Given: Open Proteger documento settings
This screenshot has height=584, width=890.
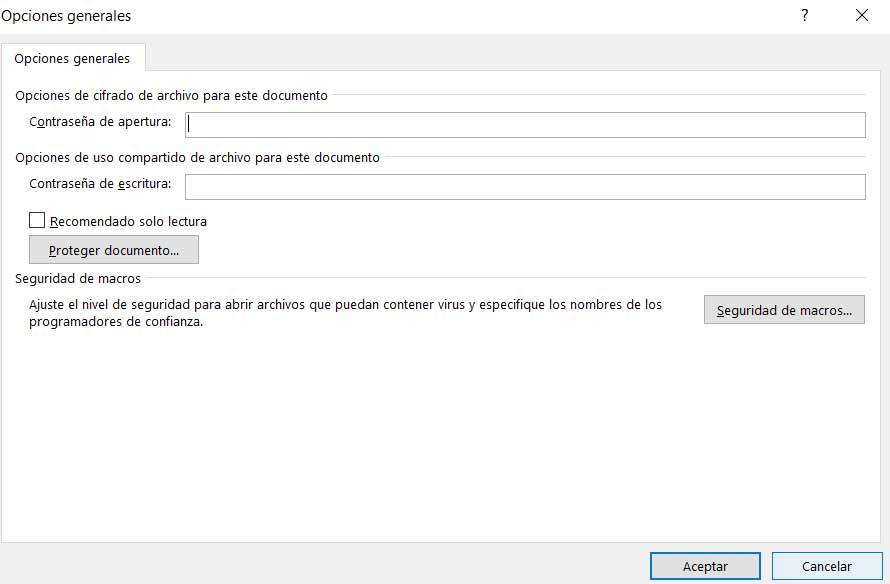Looking at the screenshot, I should pyautogui.click(x=114, y=250).
